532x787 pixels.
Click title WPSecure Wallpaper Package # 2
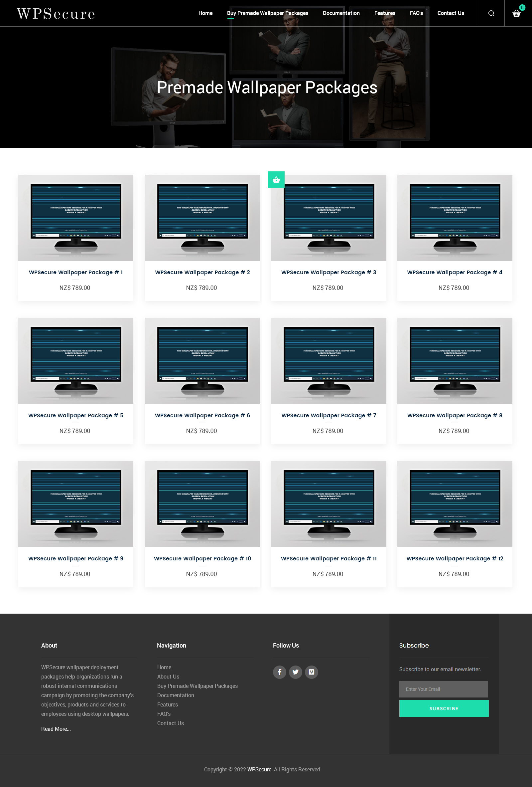(x=202, y=272)
